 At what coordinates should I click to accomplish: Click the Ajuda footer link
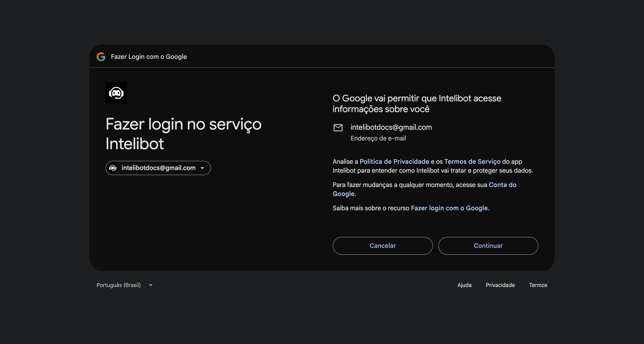click(464, 285)
